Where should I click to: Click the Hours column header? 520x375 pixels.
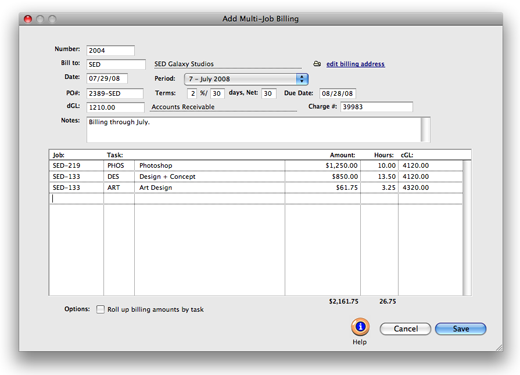click(384, 155)
